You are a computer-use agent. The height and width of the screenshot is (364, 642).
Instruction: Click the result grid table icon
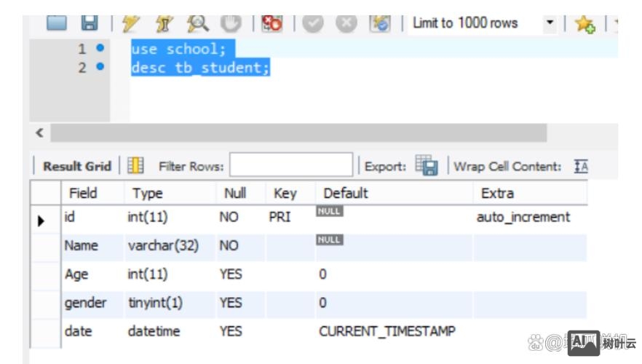[135, 166]
